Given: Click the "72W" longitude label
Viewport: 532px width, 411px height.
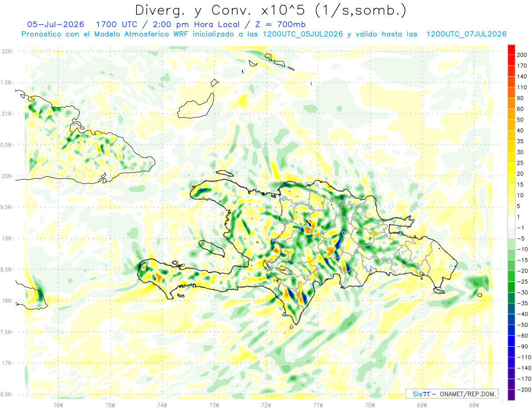Looking at the screenshot, I should point(266,405).
